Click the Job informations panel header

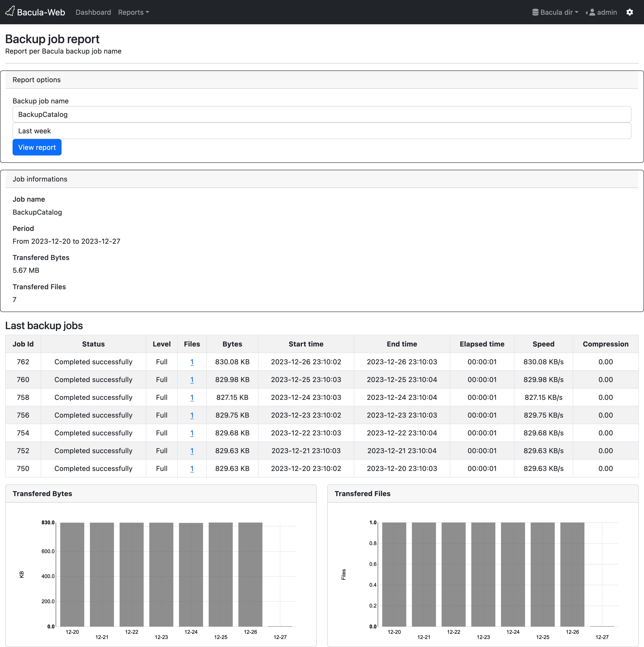[x=322, y=179]
